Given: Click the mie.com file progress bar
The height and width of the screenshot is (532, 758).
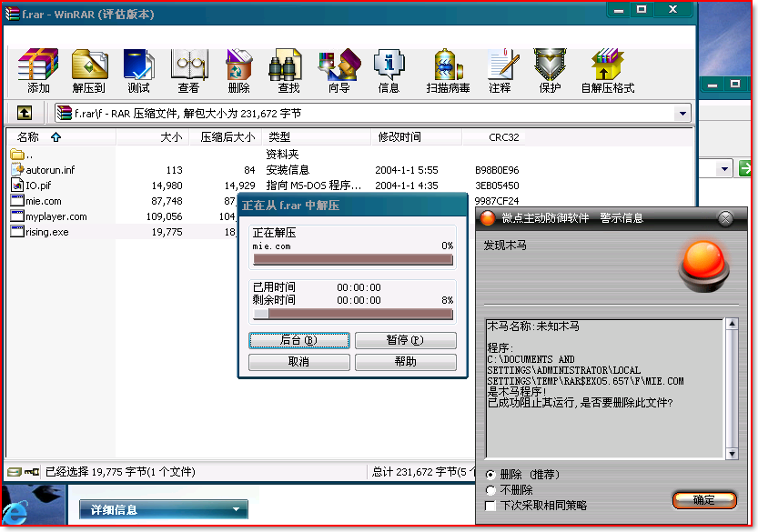Looking at the screenshot, I should (x=353, y=260).
